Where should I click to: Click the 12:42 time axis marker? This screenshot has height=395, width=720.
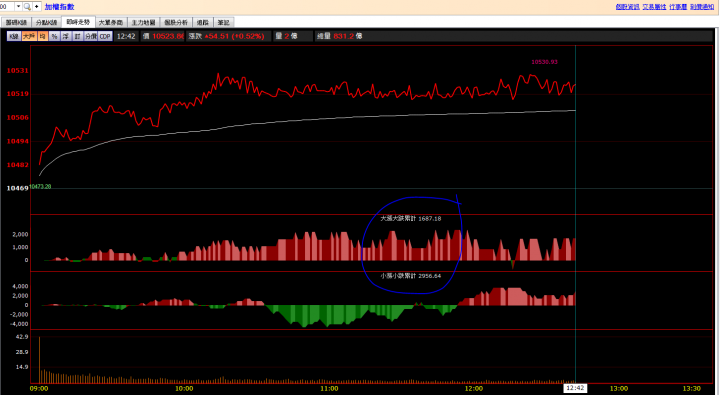[575, 388]
